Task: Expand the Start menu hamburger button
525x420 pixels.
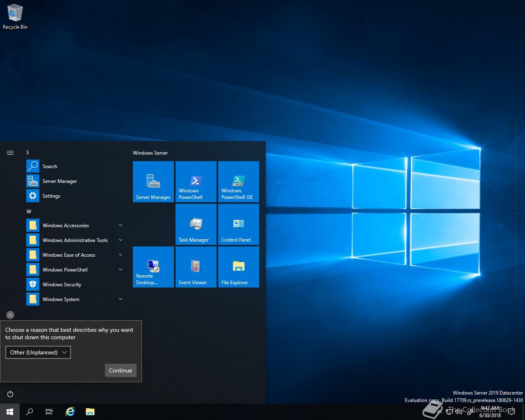Action: pos(10,153)
